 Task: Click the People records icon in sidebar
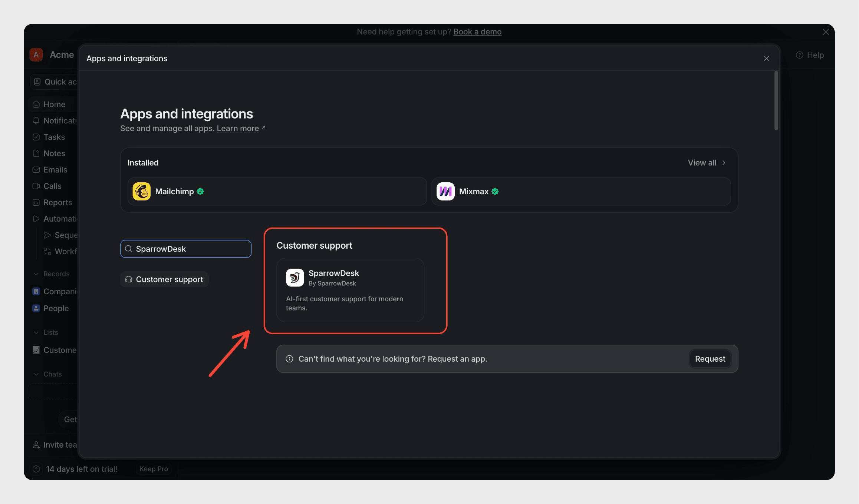click(36, 308)
